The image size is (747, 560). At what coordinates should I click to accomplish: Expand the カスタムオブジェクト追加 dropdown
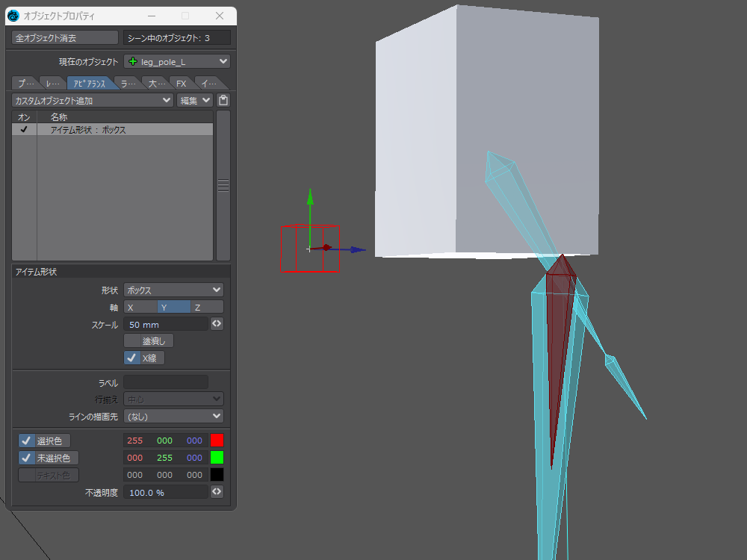click(x=93, y=100)
